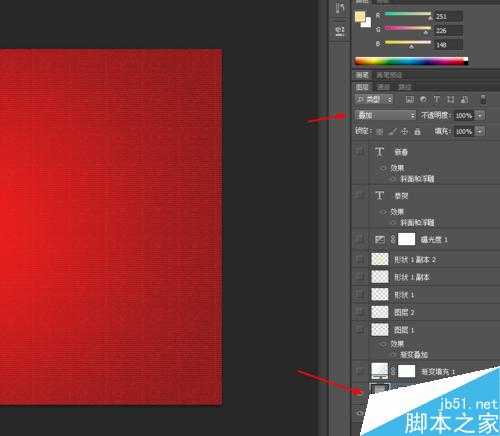
Task: Select 斜面和浮雕 effect under topmost text layer
Action: pos(417,179)
